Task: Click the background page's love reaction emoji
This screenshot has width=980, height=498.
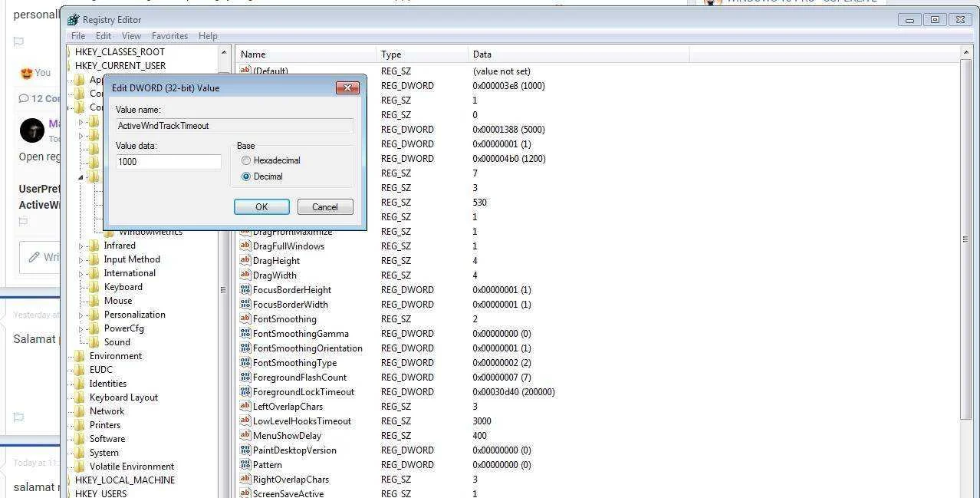Action: pyautogui.click(x=26, y=73)
